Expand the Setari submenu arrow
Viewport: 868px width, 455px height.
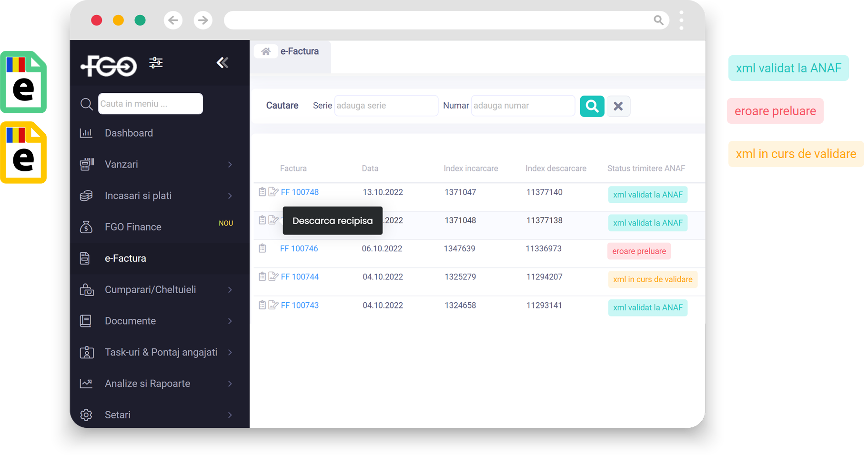pos(230,415)
